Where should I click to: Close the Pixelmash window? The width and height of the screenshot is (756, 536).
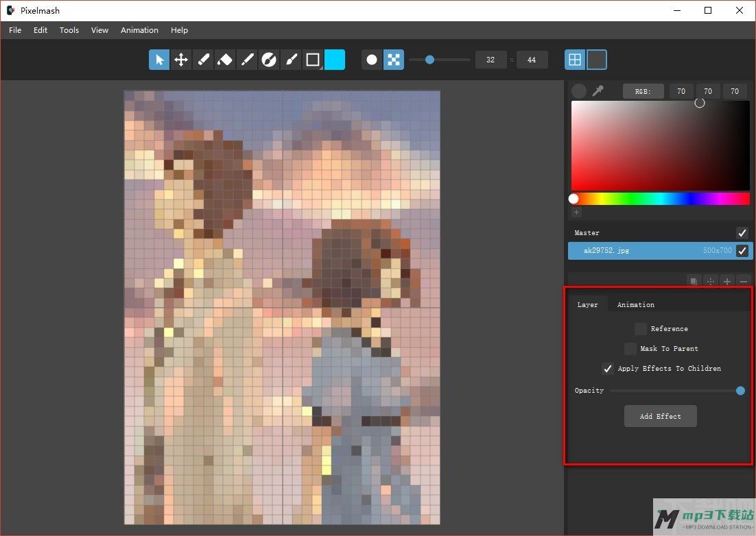[x=739, y=10]
